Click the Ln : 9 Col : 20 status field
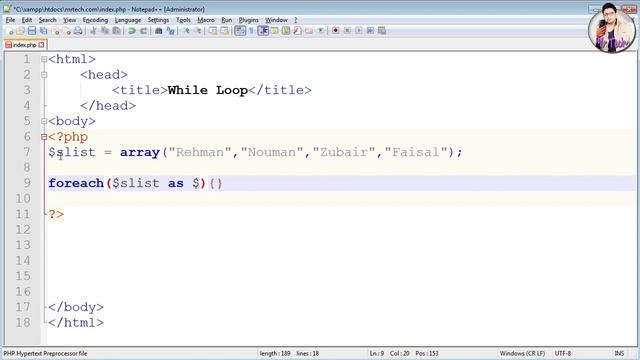This screenshot has height=360, width=640. (404, 353)
